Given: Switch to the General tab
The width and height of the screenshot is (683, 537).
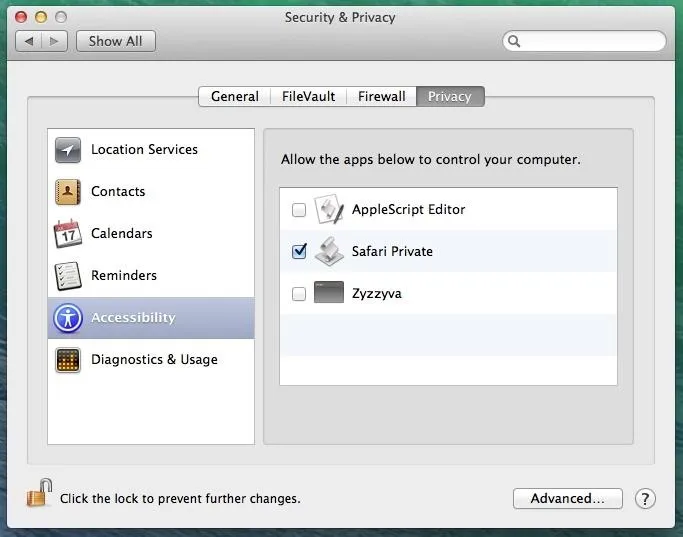Looking at the screenshot, I should [x=234, y=96].
